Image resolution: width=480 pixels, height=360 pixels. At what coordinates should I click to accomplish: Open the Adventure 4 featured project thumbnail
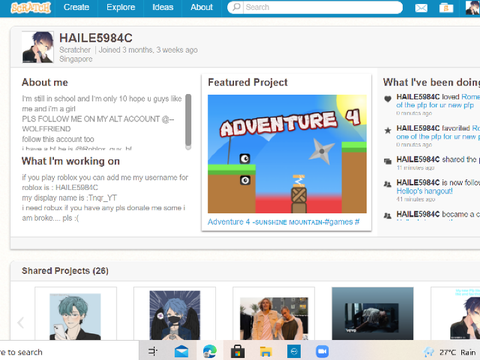pos(287,154)
